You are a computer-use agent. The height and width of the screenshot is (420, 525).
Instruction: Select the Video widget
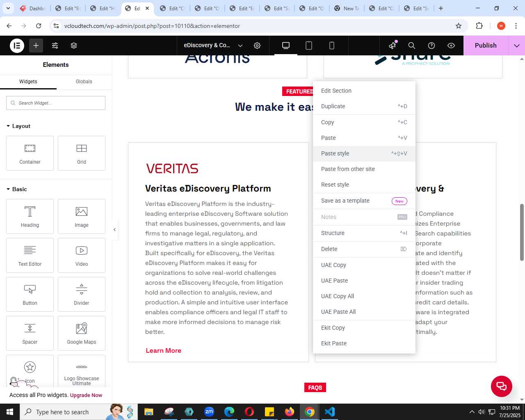(82, 255)
